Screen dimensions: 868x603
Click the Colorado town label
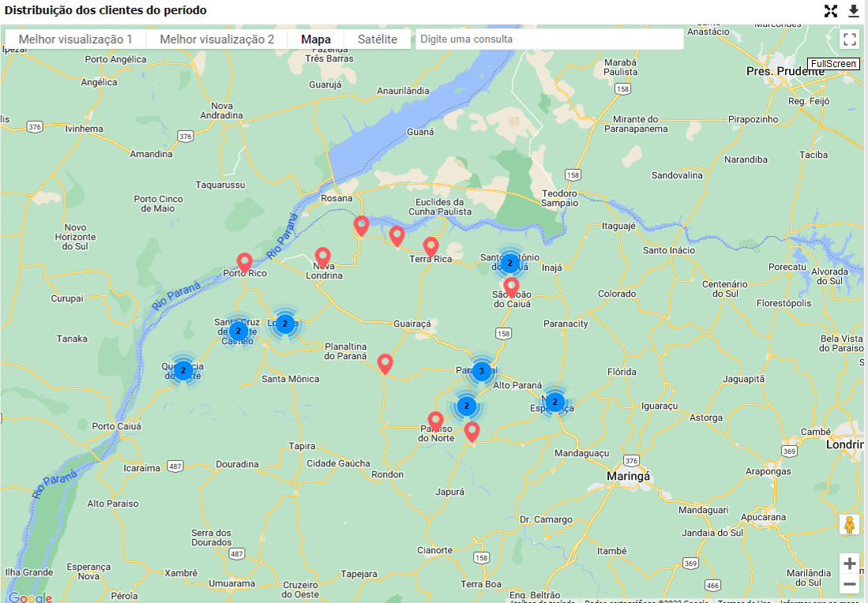[617, 293]
